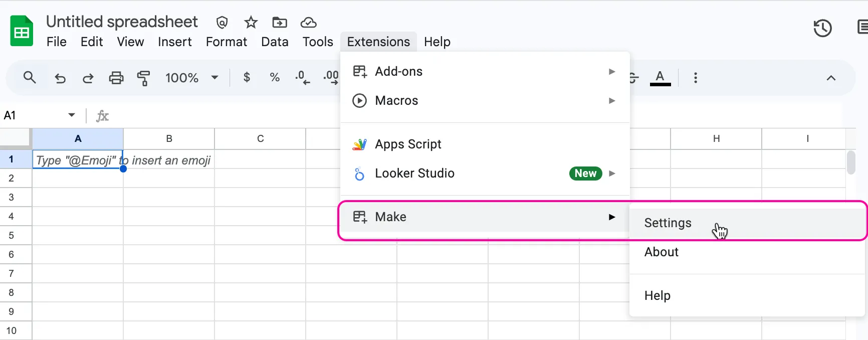Click the undo arrow icon
The height and width of the screenshot is (340, 868).
pyautogui.click(x=60, y=78)
